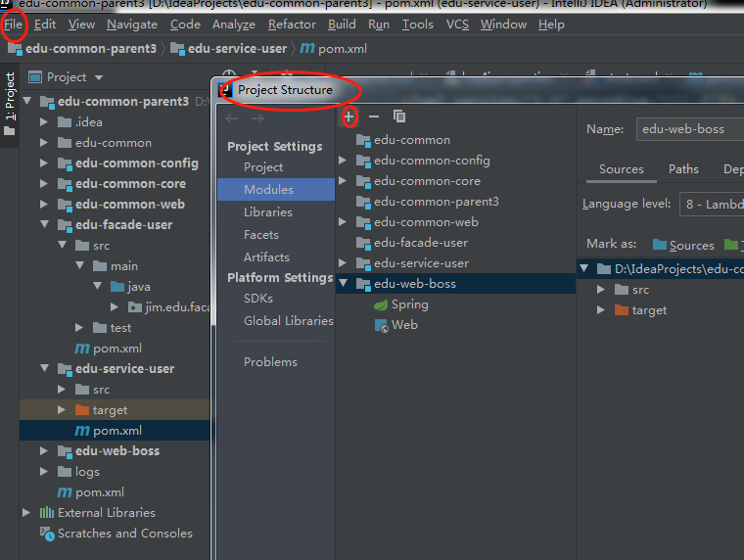Expand edu-web-boss in project tree
Image resolution: width=744 pixels, height=560 pixels.
[x=44, y=451]
